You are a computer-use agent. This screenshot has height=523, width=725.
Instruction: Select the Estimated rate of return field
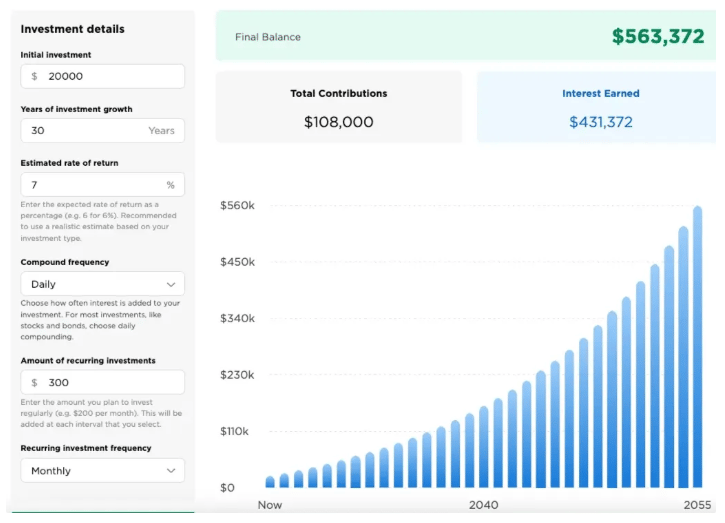coord(90,185)
